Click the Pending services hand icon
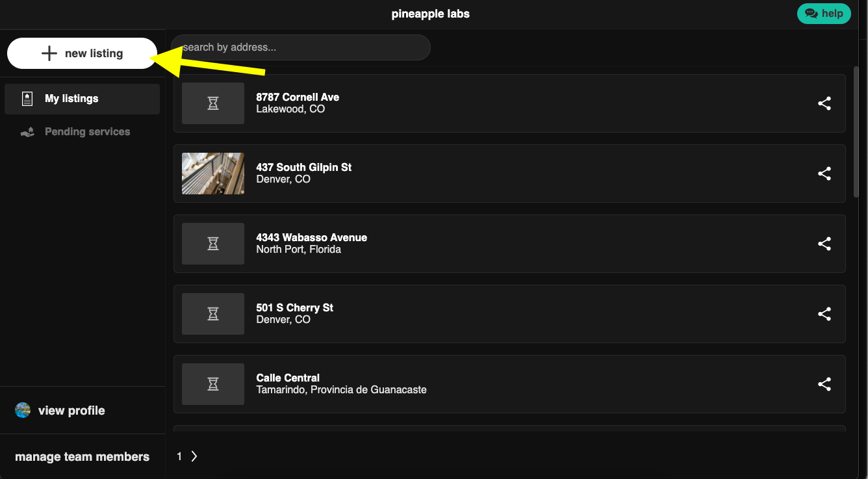Screen dimensions: 868x479 tap(27, 132)
